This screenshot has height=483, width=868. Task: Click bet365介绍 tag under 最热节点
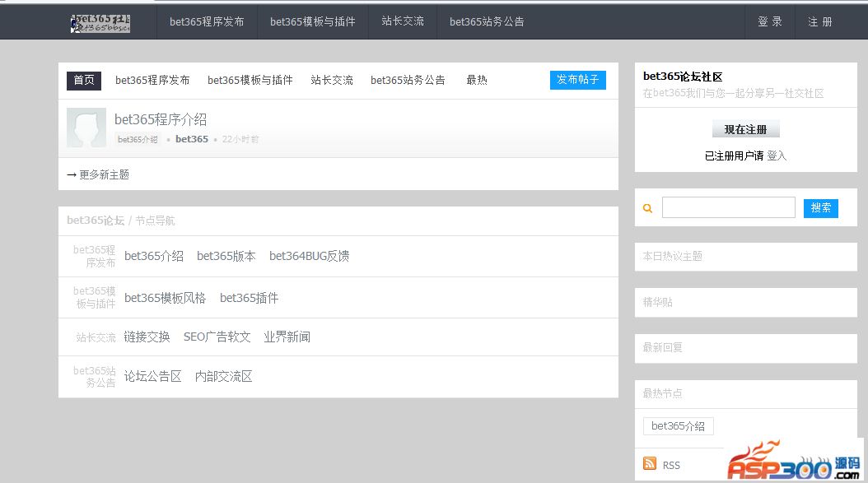678,426
